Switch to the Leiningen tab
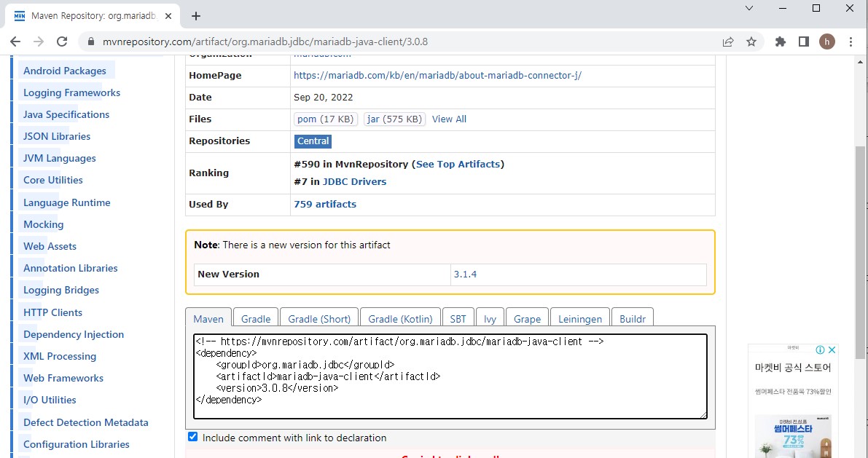The image size is (868, 458). [x=579, y=319]
